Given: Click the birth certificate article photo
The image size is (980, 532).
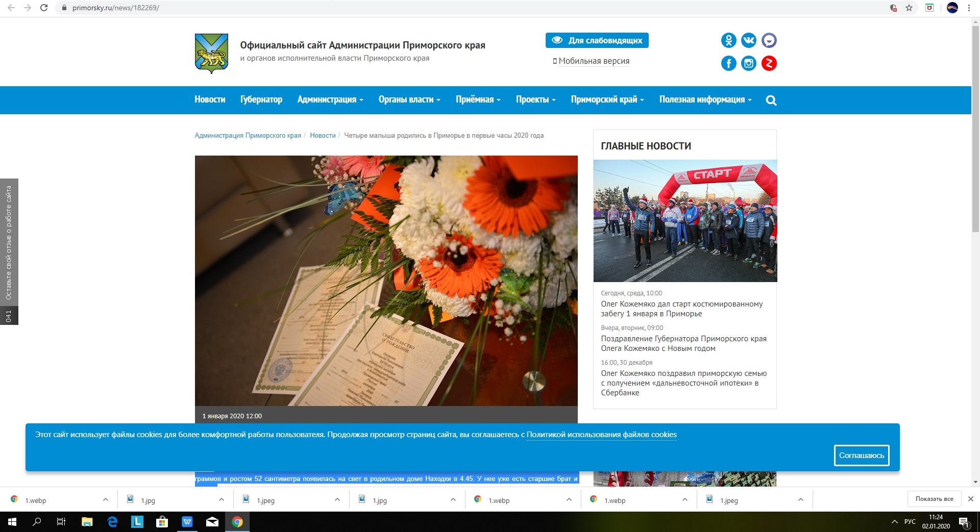Looking at the screenshot, I should pyautogui.click(x=386, y=281).
